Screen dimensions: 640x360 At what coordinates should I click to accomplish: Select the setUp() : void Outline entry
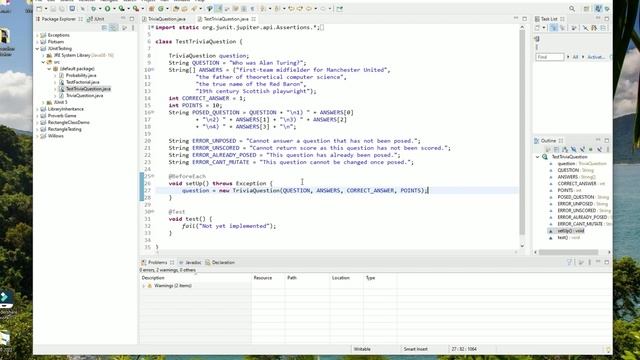tap(571, 231)
